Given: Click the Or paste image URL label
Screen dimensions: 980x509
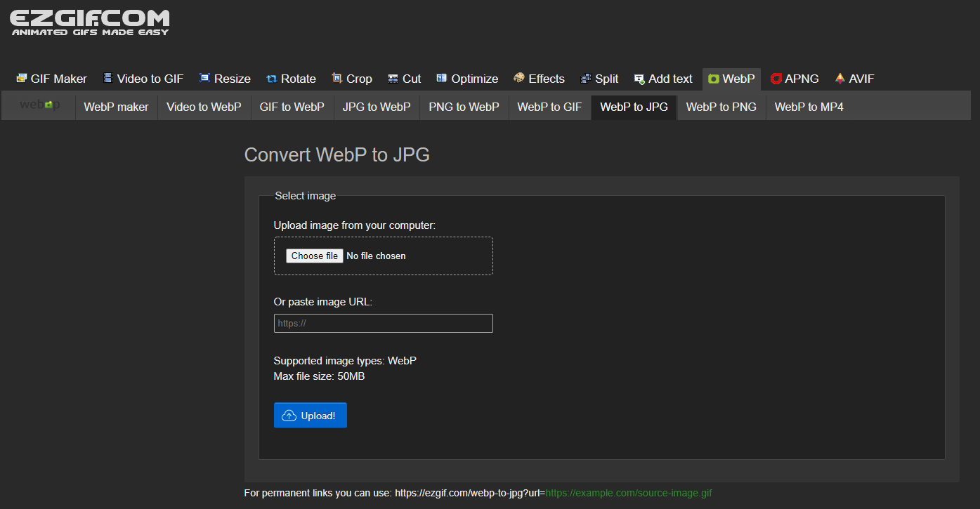Looking at the screenshot, I should (323, 302).
